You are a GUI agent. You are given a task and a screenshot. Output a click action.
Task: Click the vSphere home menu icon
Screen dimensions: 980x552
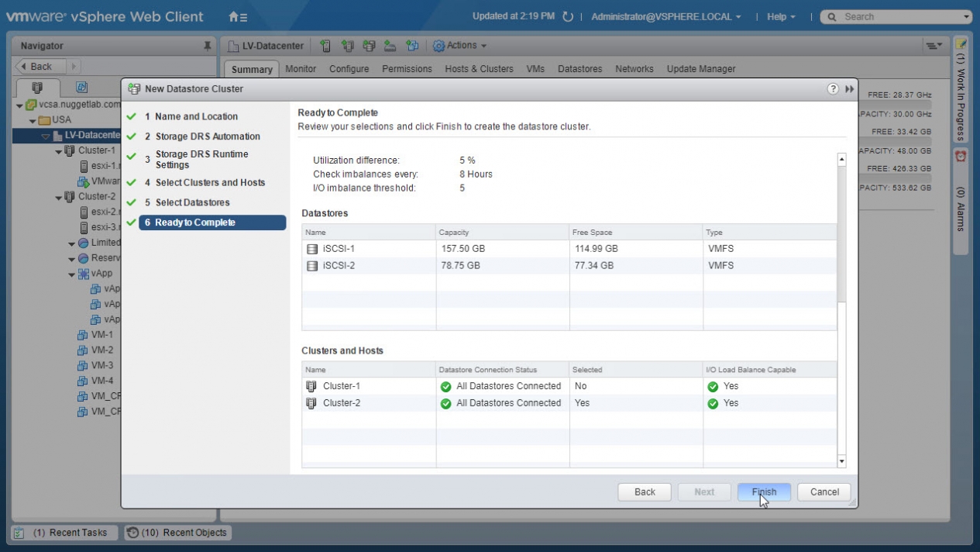pos(238,16)
